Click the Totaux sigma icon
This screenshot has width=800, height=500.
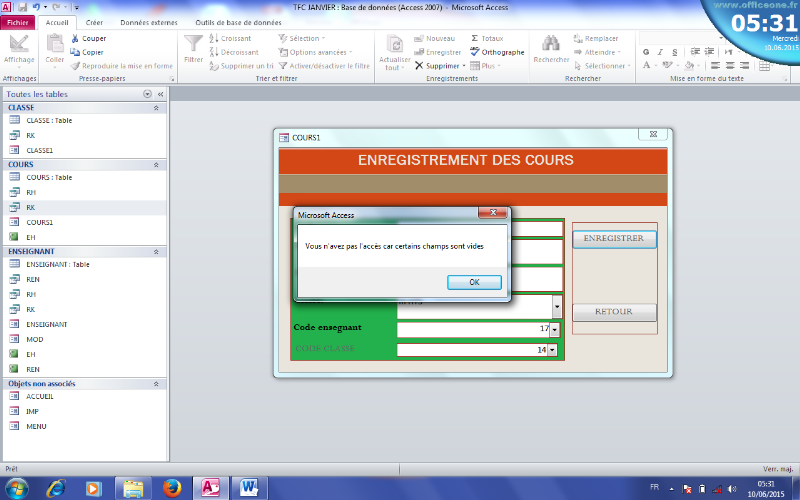pos(475,38)
